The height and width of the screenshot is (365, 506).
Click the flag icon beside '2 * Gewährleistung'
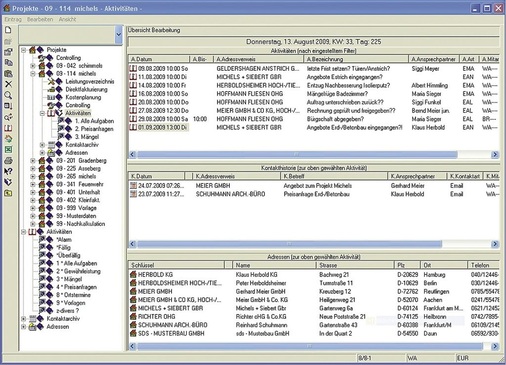pos(42,271)
